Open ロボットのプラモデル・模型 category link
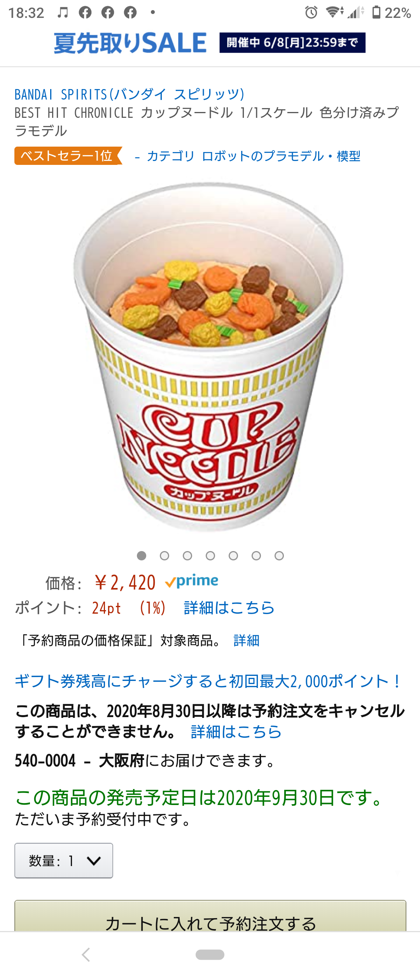The image size is (420, 980). tap(281, 156)
